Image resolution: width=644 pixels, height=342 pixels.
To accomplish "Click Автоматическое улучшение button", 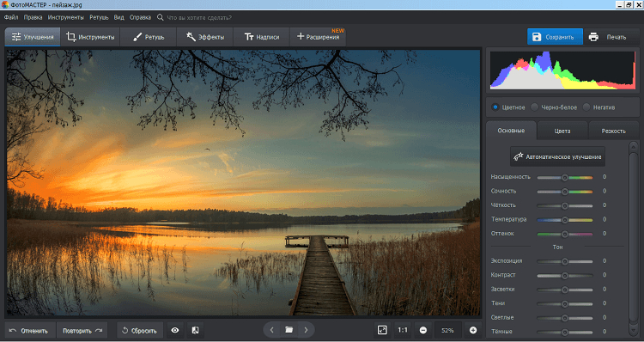I will [558, 156].
